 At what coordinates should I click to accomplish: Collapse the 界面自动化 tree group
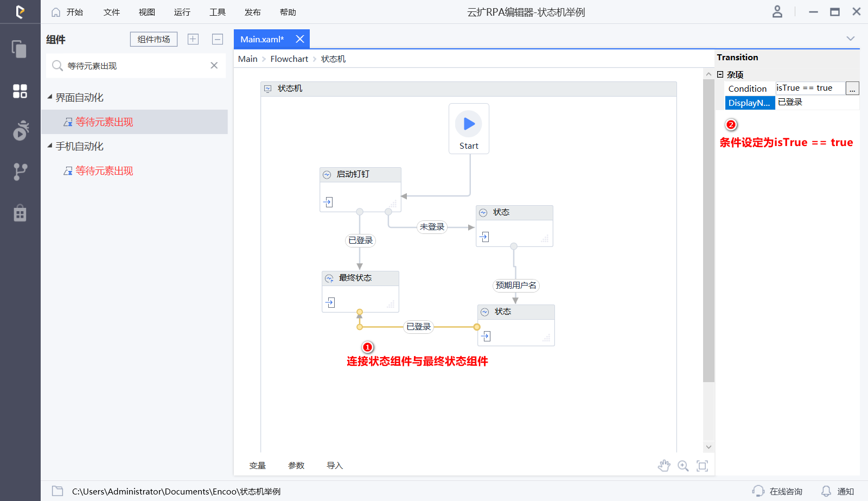click(50, 97)
